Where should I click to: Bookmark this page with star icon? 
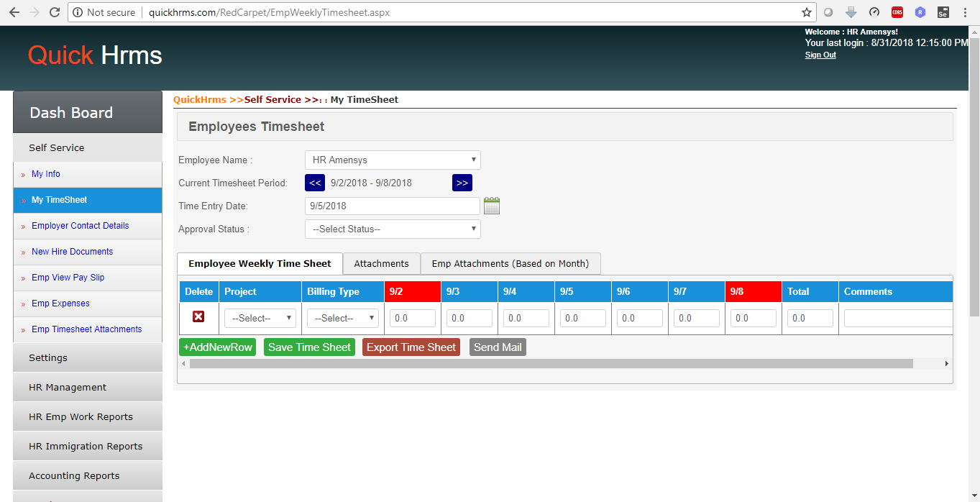click(x=807, y=12)
